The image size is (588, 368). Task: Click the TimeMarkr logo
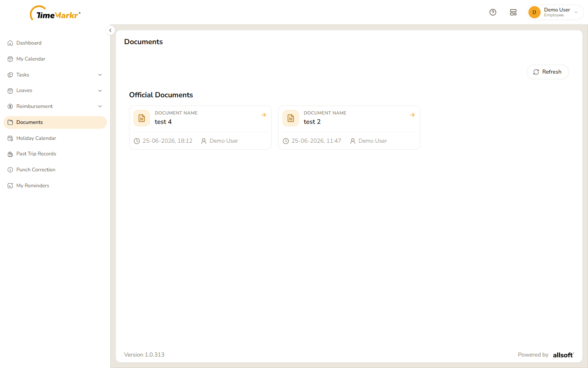click(x=55, y=13)
